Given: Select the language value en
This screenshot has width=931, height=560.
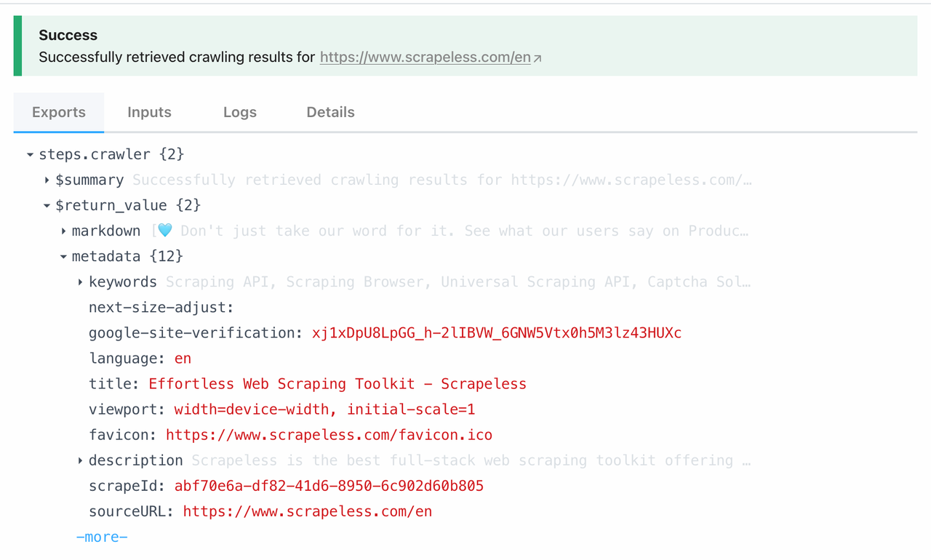Looking at the screenshot, I should point(183,359).
